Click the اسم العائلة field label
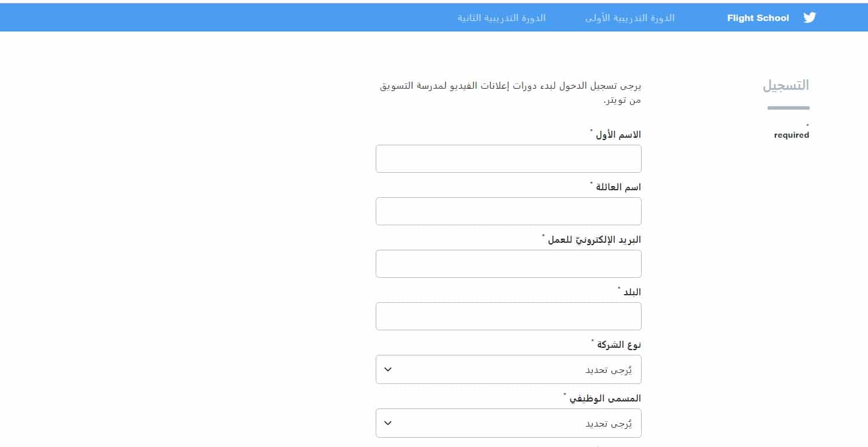 coord(618,187)
